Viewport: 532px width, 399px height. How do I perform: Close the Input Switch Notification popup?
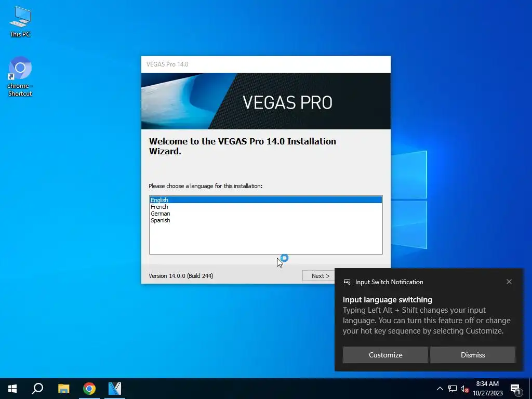click(509, 282)
